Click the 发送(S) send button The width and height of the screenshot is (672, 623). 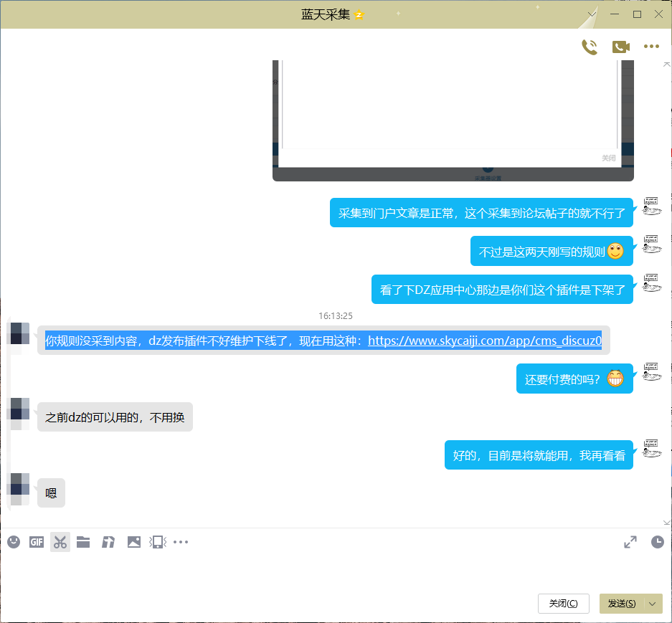coord(621,604)
